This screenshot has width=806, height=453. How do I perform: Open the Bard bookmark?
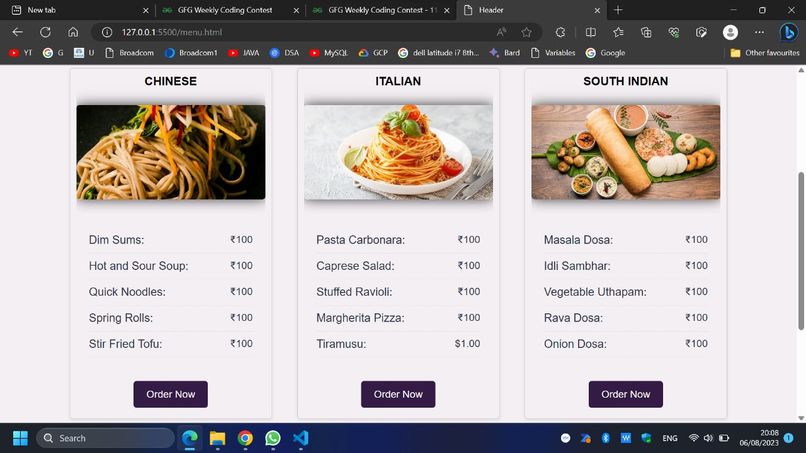pyautogui.click(x=504, y=52)
